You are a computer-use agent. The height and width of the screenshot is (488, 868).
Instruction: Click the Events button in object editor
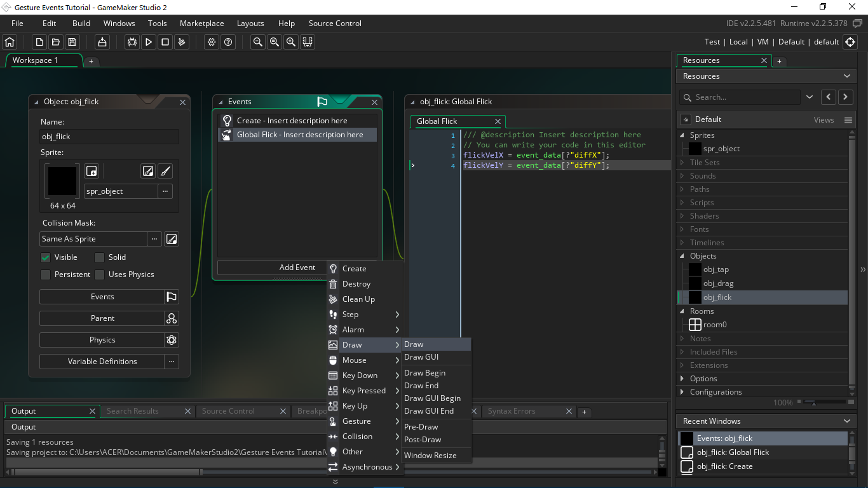pyautogui.click(x=102, y=297)
